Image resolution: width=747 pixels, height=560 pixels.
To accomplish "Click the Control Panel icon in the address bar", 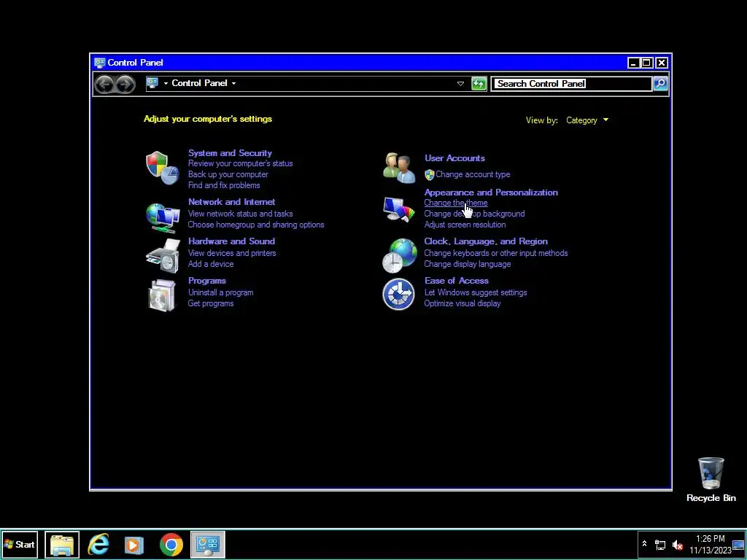I will coord(152,83).
